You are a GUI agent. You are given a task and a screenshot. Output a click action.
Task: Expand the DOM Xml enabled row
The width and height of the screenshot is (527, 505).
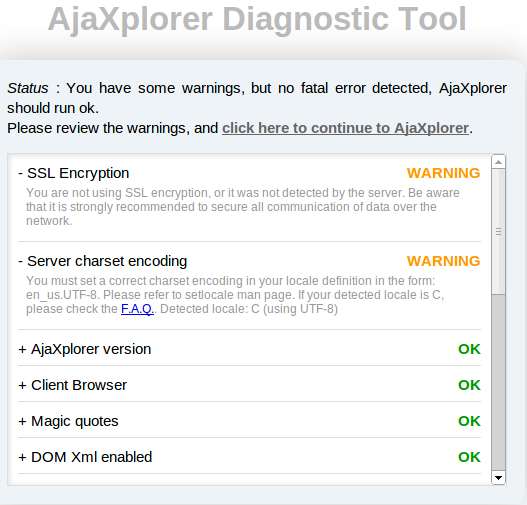(x=85, y=457)
